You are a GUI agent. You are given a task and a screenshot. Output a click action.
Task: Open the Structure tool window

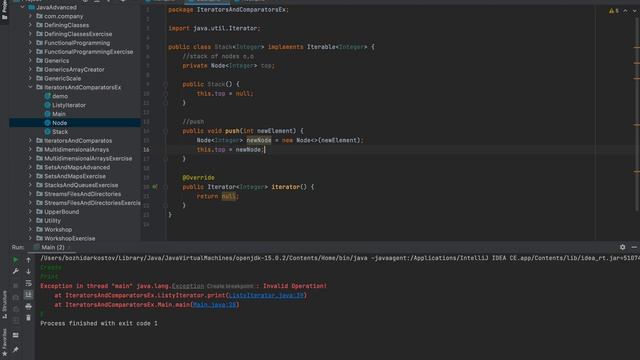point(4,305)
